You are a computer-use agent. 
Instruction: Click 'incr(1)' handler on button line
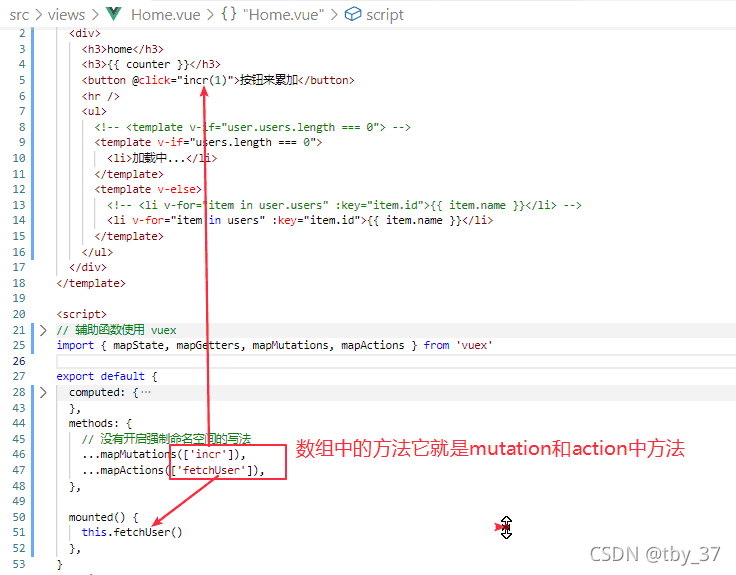(x=205, y=80)
